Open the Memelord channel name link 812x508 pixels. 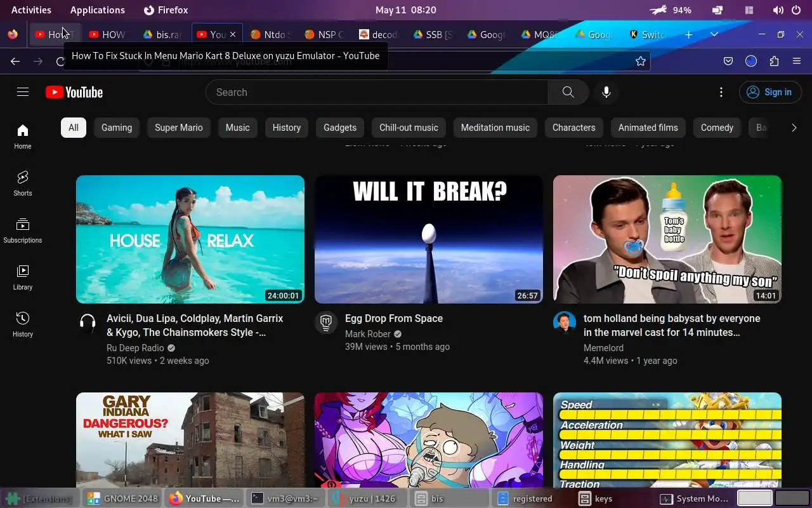tap(603, 348)
